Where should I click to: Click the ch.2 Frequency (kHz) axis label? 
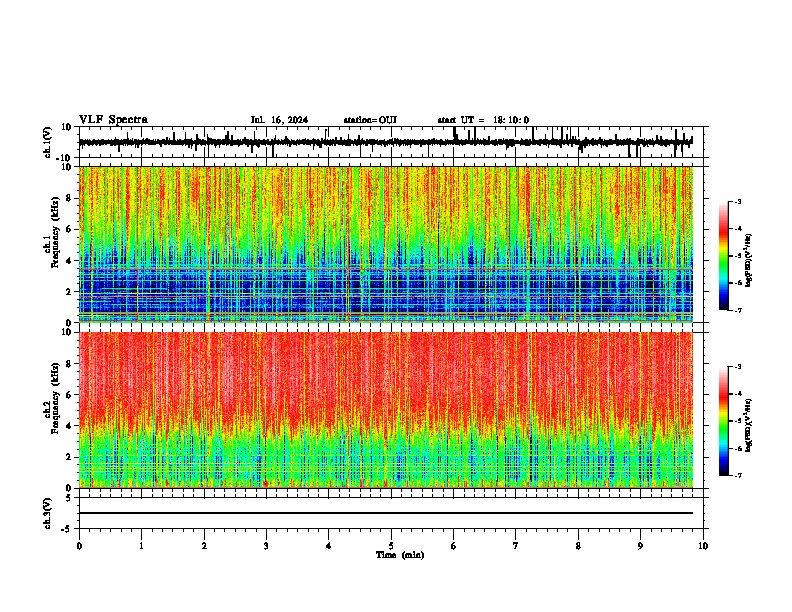pyautogui.click(x=52, y=398)
